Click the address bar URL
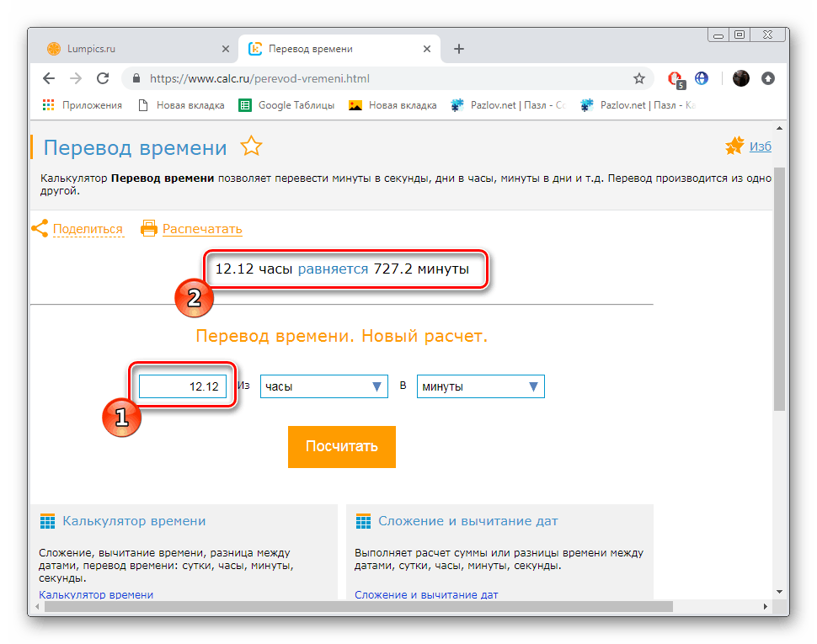Image resolution: width=817 pixels, height=644 pixels. point(259,78)
